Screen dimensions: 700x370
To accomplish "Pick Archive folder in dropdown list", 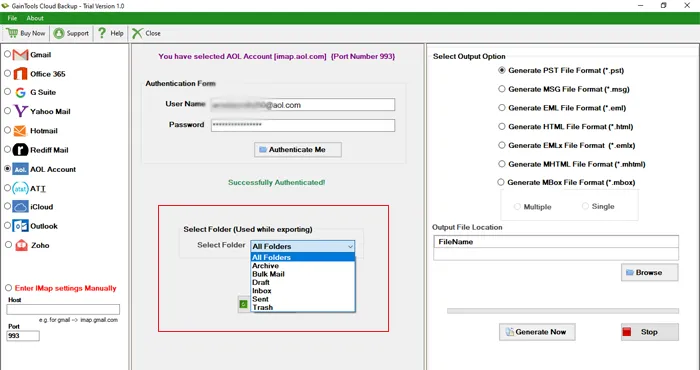I will pos(303,266).
